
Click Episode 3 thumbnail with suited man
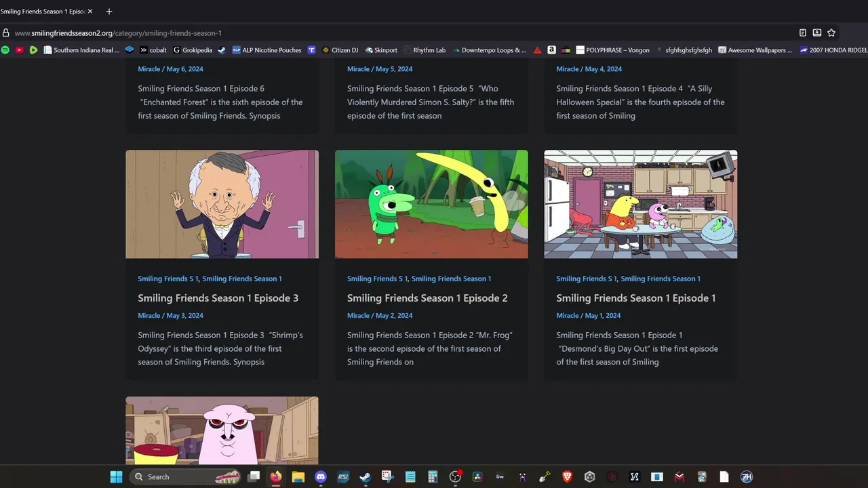coord(222,204)
